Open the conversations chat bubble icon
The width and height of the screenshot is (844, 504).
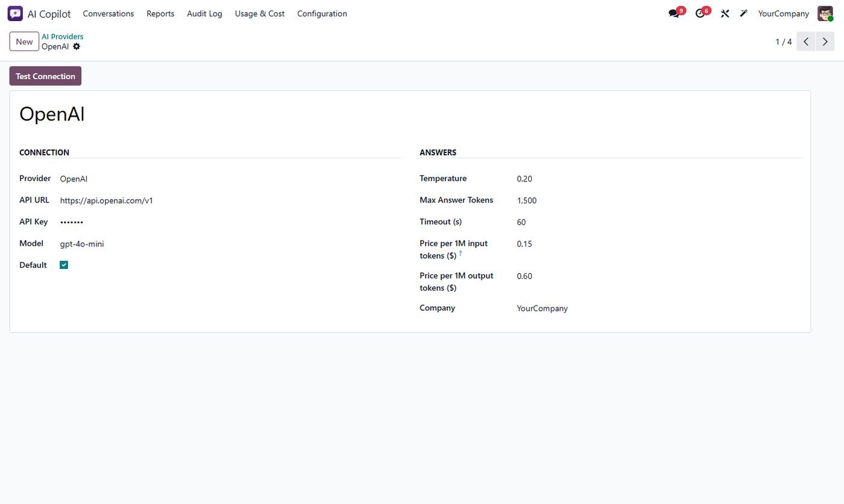click(x=674, y=13)
